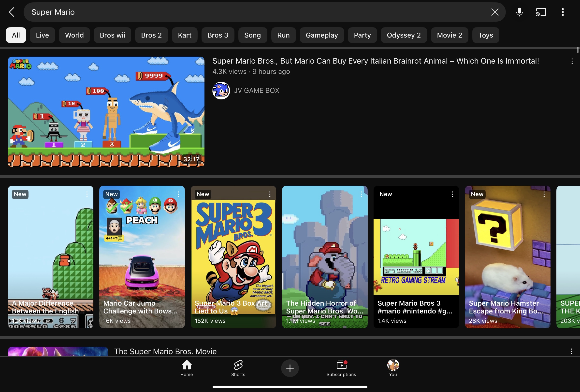Open options for Super Mario Hamster short
Image resolution: width=580 pixels, height=392 pixels.
coord(544,194)
